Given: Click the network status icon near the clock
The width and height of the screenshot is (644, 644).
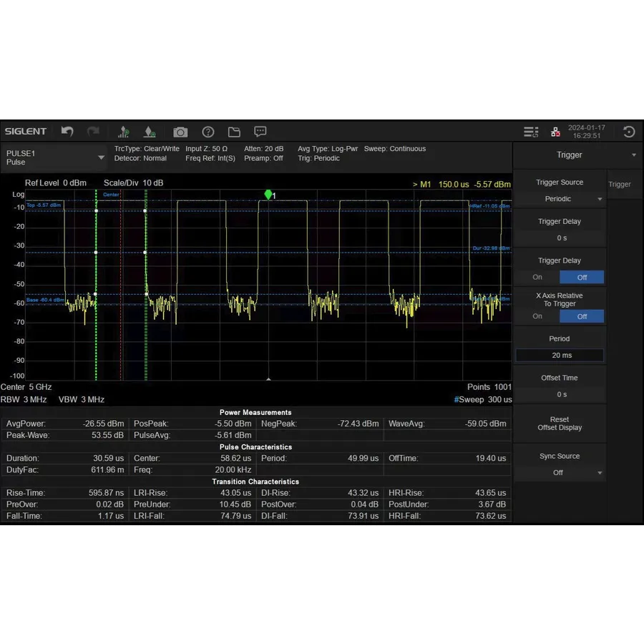Looking at the screenshot, I should 555,132.
